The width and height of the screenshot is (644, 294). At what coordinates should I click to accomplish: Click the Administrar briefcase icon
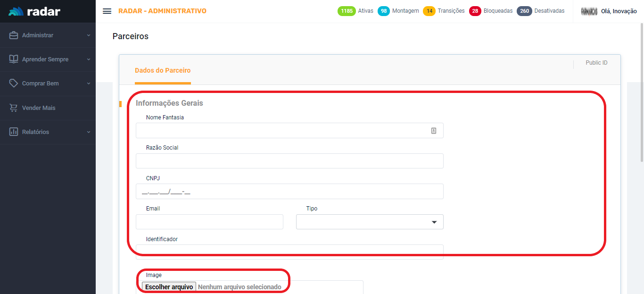point(14,35)
